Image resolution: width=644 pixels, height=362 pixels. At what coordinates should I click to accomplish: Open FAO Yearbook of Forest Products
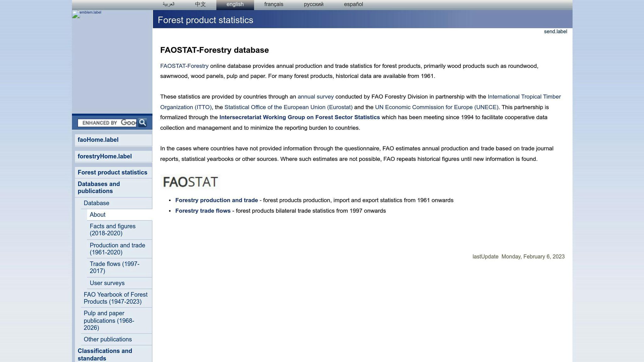pyautogui.click(x=116, y=298)
